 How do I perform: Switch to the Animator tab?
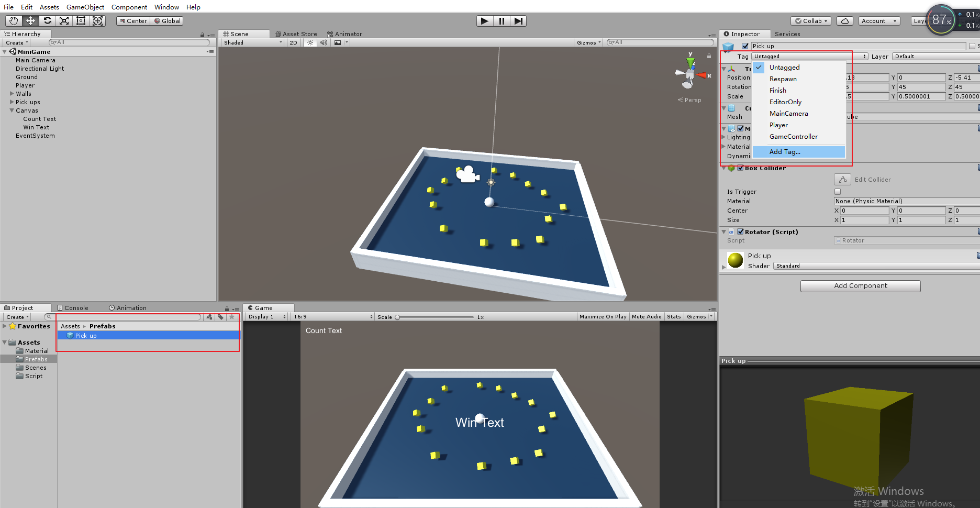click(344, 34)
